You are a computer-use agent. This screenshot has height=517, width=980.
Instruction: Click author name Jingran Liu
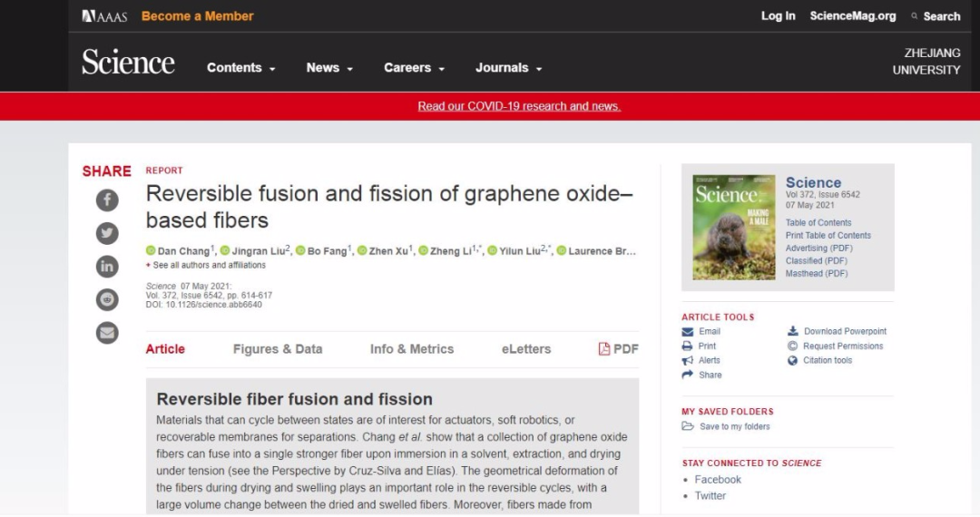point(258,251)
